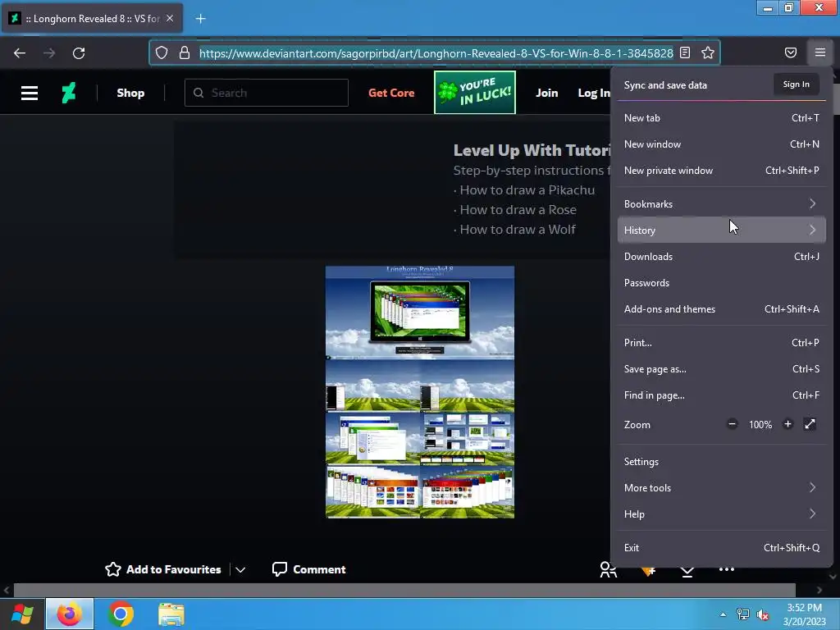This screenshot has width=840, height=630.
Task: Show hidden tray icons arrow
Action: click(723, 614)
